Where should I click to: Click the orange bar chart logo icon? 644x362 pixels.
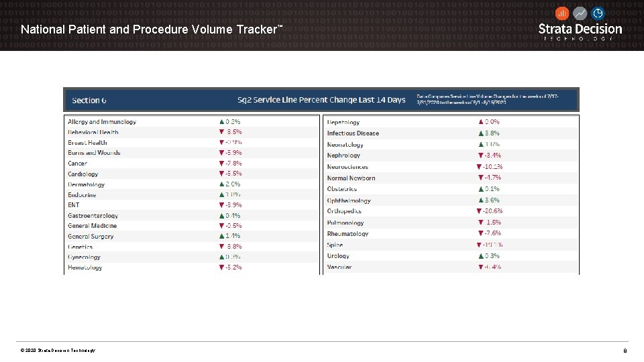[562, 13]
